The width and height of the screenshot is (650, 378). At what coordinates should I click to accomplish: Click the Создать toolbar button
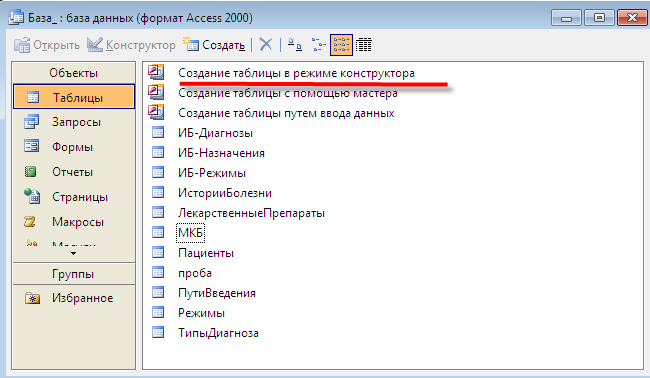click(x=214, y=45)
